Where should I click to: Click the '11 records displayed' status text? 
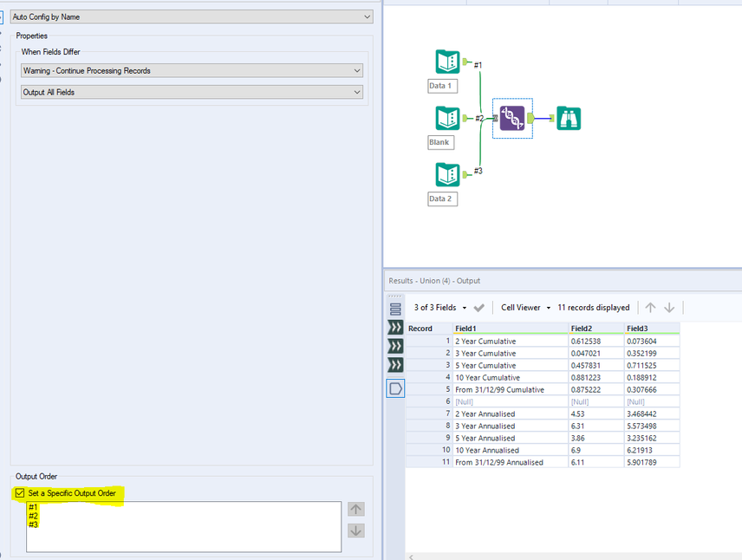pos(594,308)
